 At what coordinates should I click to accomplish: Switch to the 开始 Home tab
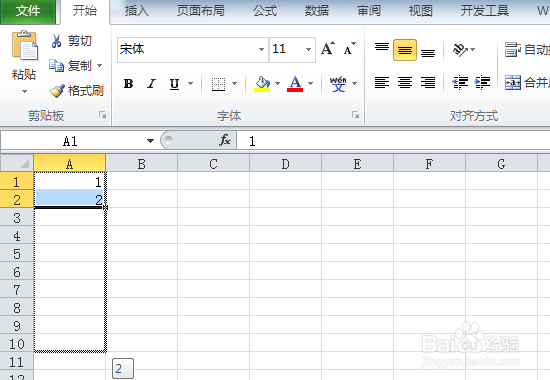[85, 11]
